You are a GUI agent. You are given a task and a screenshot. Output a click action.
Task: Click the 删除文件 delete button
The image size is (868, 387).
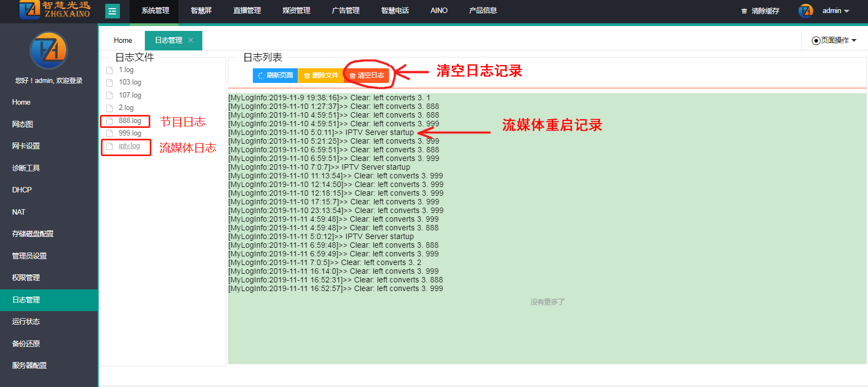(x=321, y=75)
